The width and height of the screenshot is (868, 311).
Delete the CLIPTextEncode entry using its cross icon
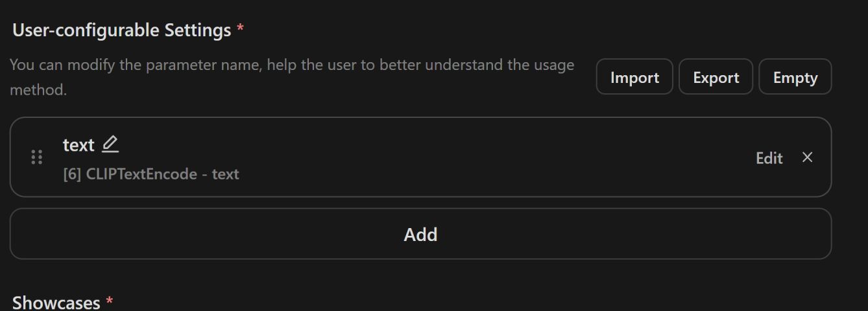click(x=807, y=157)
